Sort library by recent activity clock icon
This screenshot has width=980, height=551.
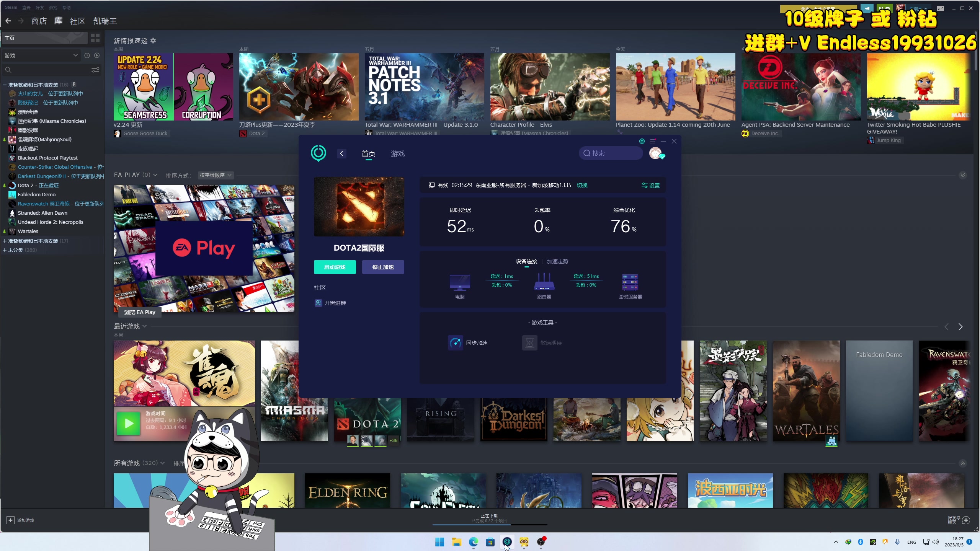[87, 55]
